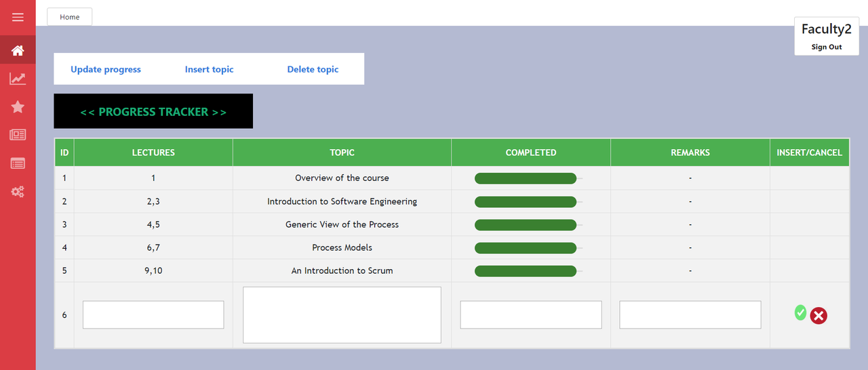Click the home icon in sidebar

18,50
